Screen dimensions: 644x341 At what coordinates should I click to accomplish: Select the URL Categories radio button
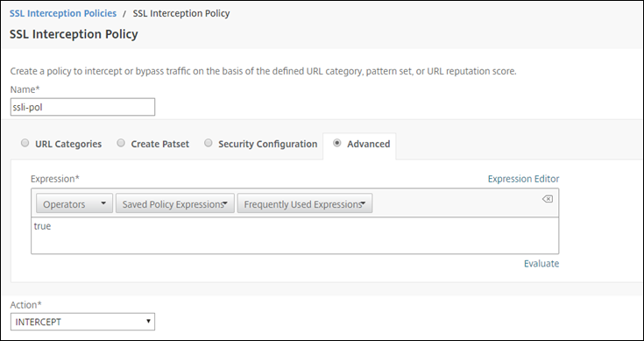point(25,143)
